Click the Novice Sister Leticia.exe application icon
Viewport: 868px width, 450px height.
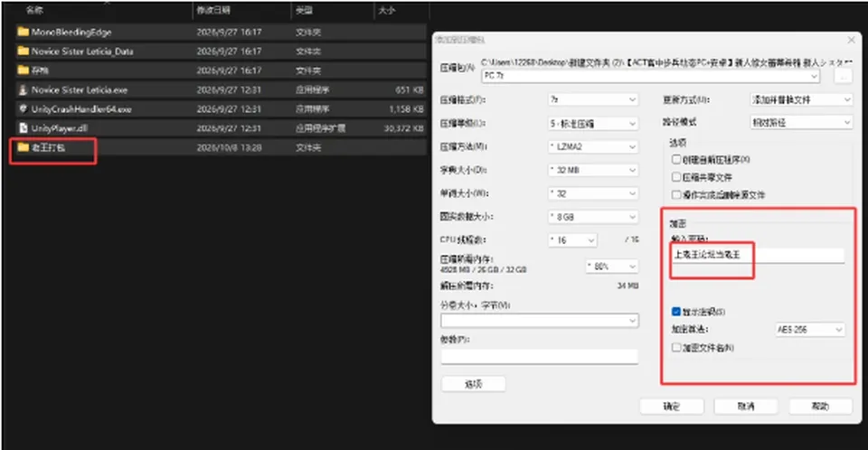[x=23, y=89]
